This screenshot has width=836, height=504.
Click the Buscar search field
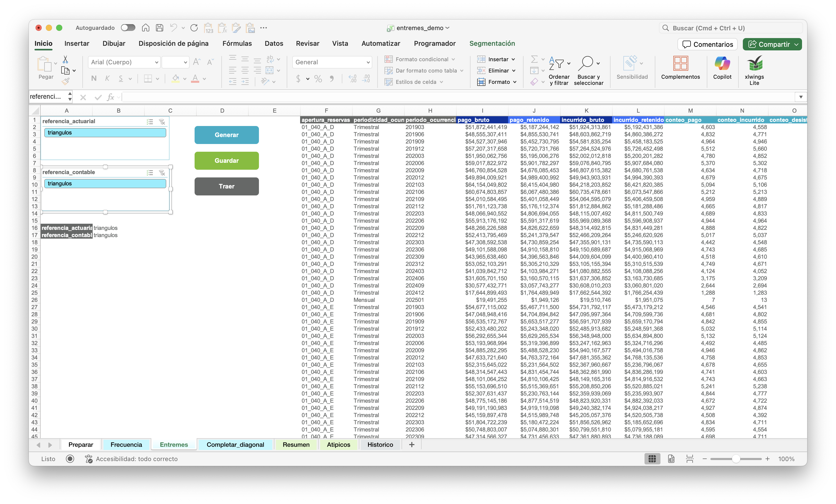click(731, 28)
